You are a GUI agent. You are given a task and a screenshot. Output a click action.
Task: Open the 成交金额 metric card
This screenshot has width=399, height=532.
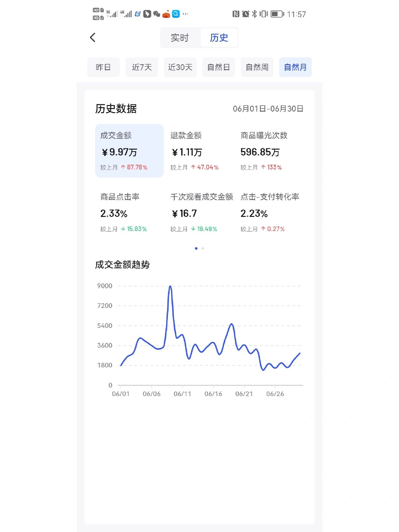click(129, 151)
